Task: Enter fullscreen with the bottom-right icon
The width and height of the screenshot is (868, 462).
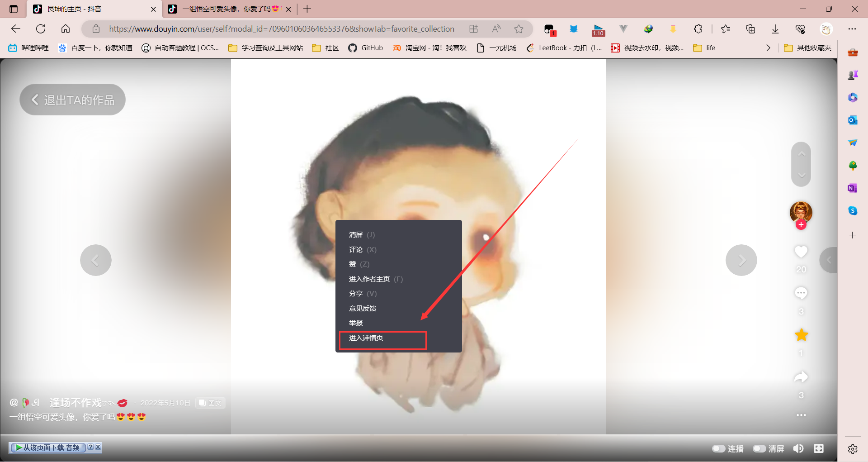Action: coord(819,448)
